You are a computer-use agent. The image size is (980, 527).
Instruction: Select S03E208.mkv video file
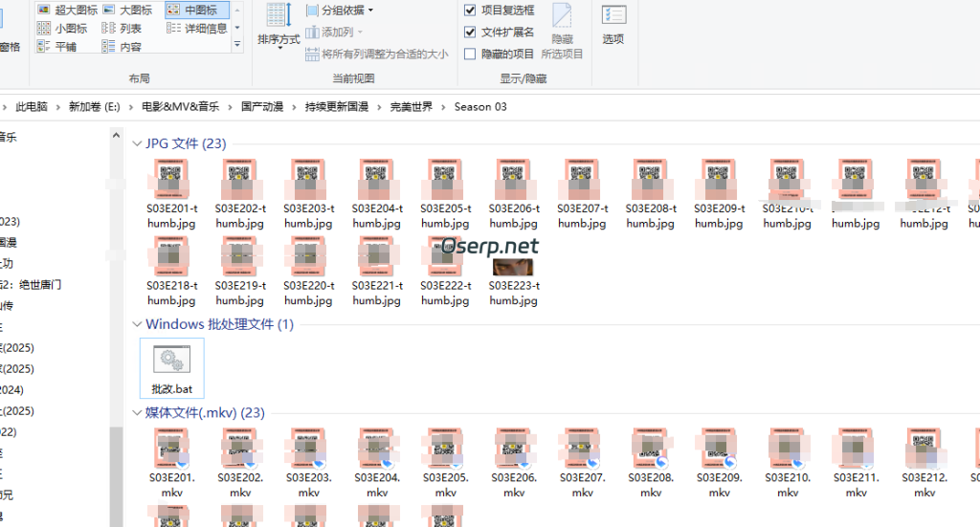(x=651, y=463)
